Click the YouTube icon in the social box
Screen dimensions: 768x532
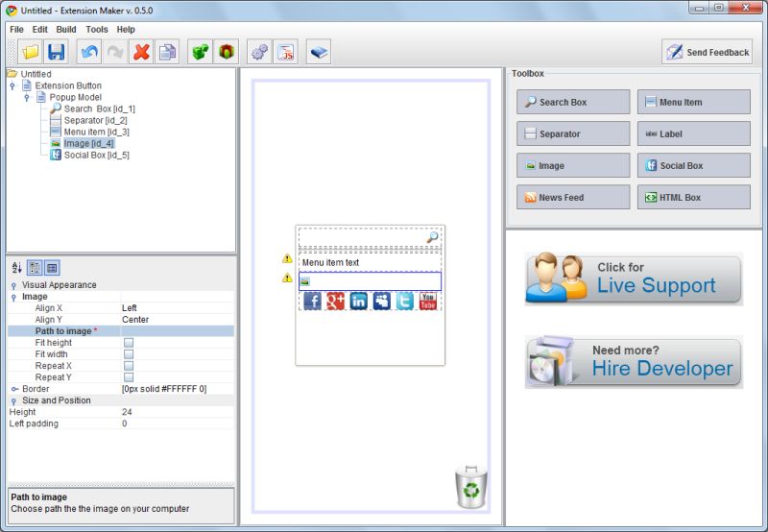[x=428, y=302]
